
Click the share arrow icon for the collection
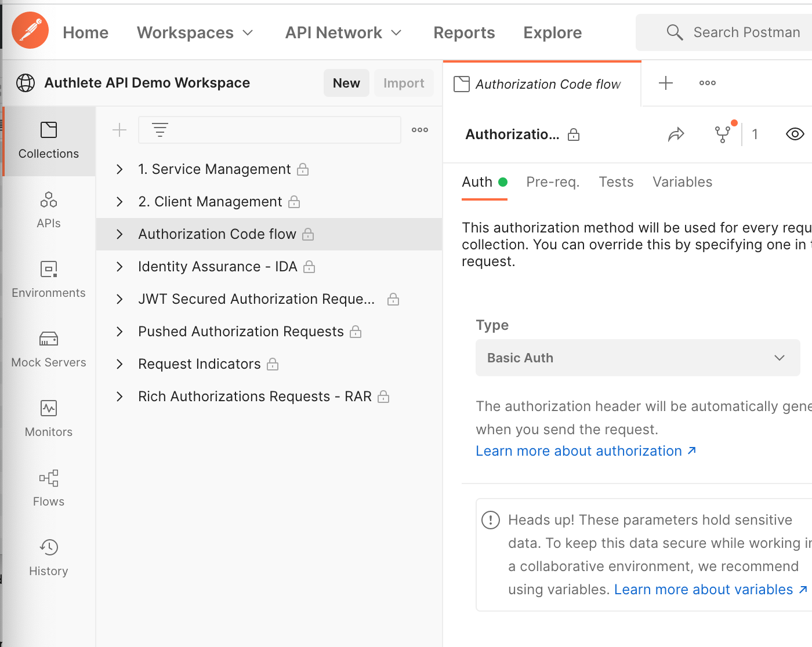pyautogui.click(x=676, y=135)
